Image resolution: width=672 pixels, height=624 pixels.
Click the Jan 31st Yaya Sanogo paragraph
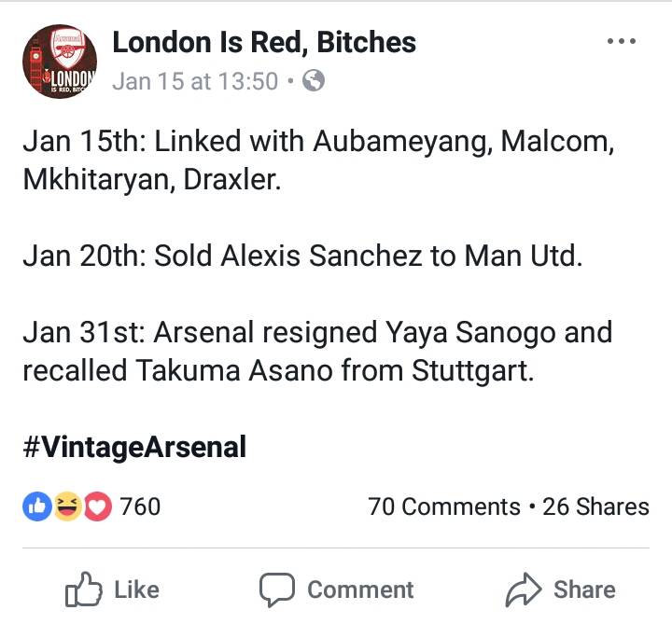316,353
